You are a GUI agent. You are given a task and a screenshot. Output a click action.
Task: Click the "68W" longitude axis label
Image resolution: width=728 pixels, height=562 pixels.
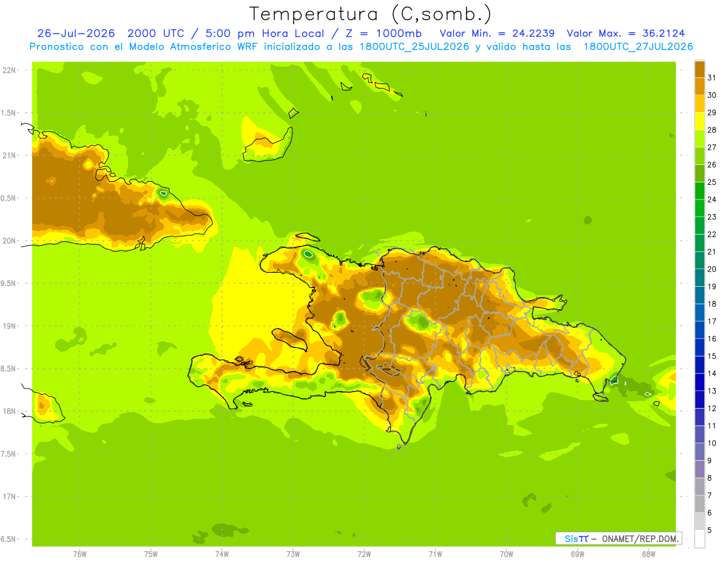tap(649, 554)
